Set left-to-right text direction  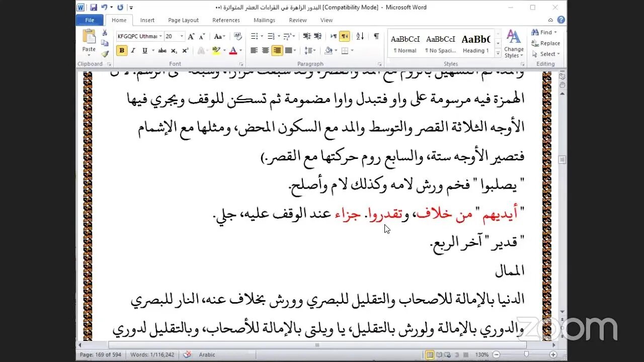coord(334,36)
